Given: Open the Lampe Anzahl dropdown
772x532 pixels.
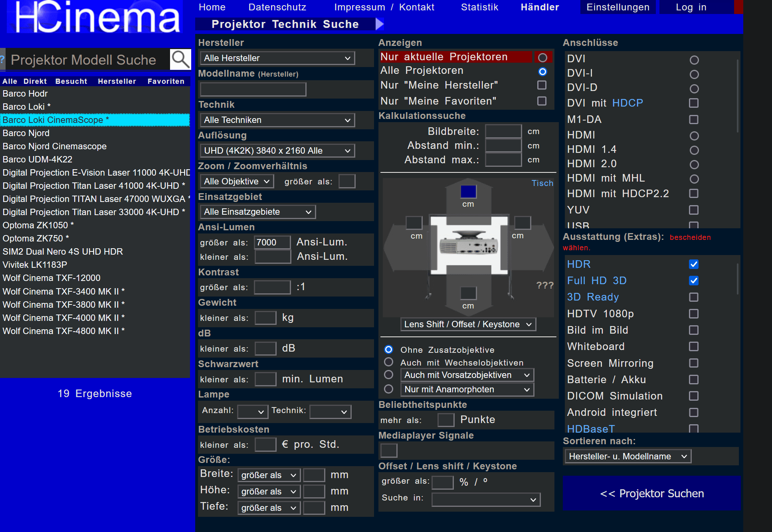Looking at the screenshot, I should (x=252, y=412).
